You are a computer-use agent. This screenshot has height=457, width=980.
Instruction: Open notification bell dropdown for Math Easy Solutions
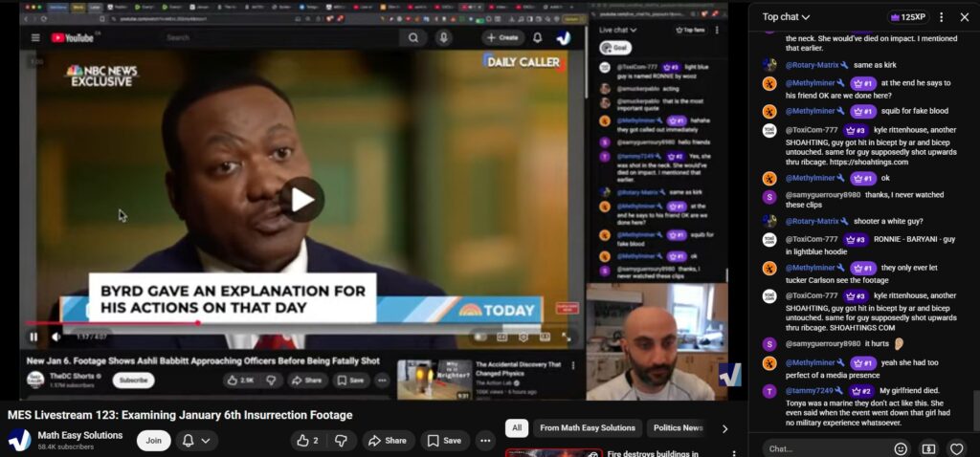(x=194, y=441)
